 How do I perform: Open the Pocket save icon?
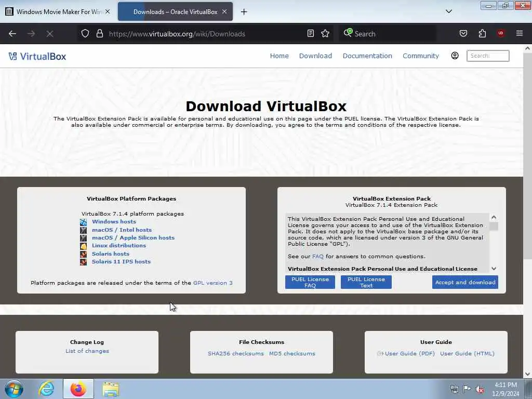[x=463, y=33]
